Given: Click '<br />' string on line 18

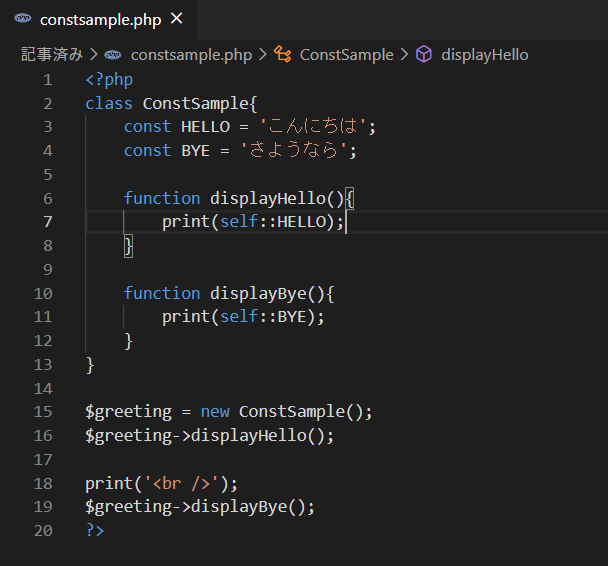Looking at the screenshot, I should point(181,484).
